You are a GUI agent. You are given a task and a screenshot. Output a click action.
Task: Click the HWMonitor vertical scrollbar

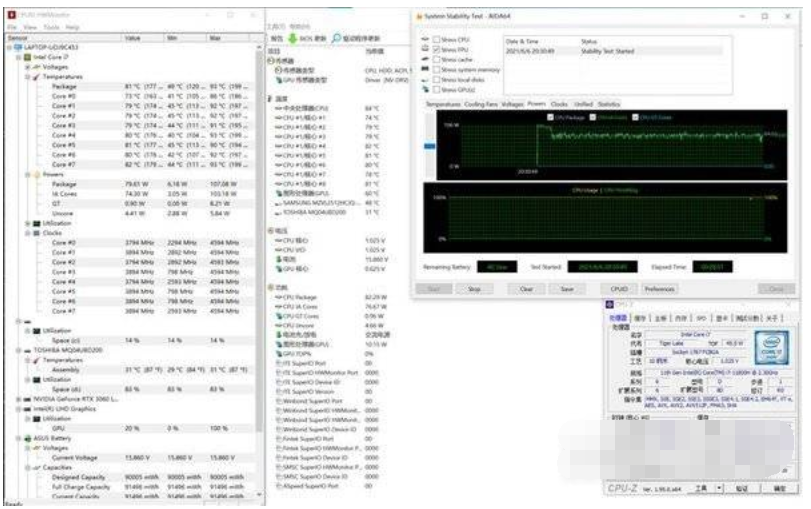coord(260,269)
